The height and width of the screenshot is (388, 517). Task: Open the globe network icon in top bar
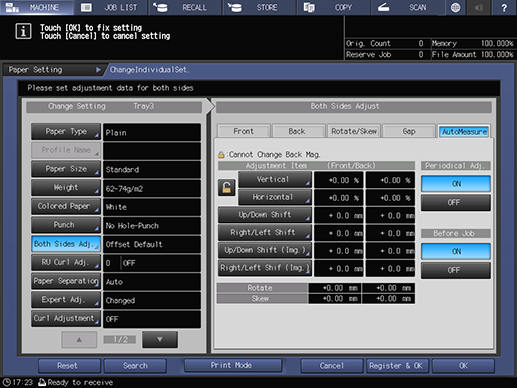point(455,7)
